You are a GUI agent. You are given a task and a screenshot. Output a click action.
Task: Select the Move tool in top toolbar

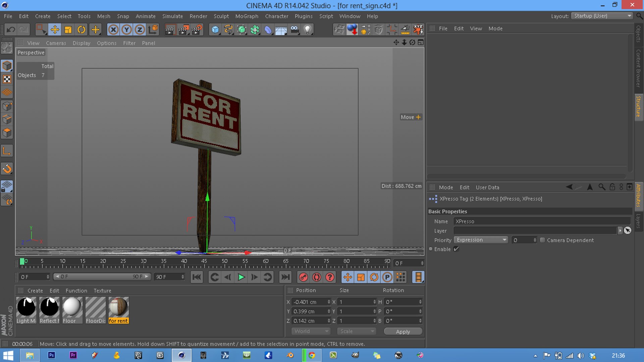[55, 30]
